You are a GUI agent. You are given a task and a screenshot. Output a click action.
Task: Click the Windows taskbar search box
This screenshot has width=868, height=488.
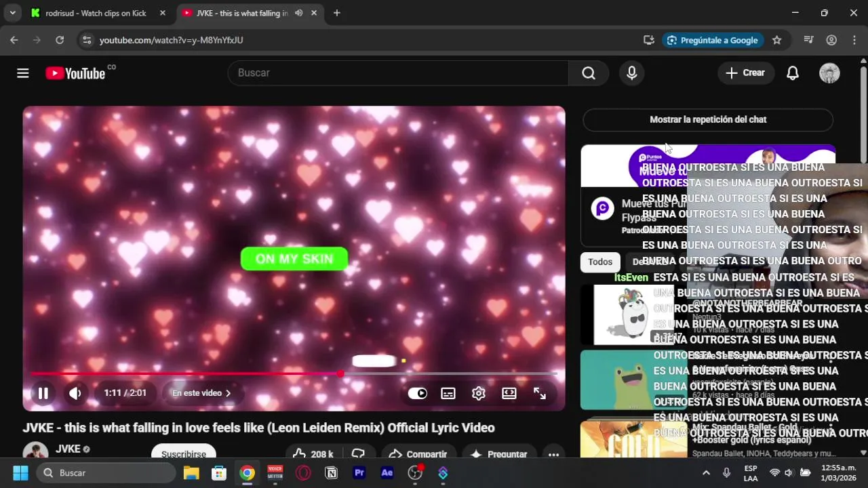106,472
